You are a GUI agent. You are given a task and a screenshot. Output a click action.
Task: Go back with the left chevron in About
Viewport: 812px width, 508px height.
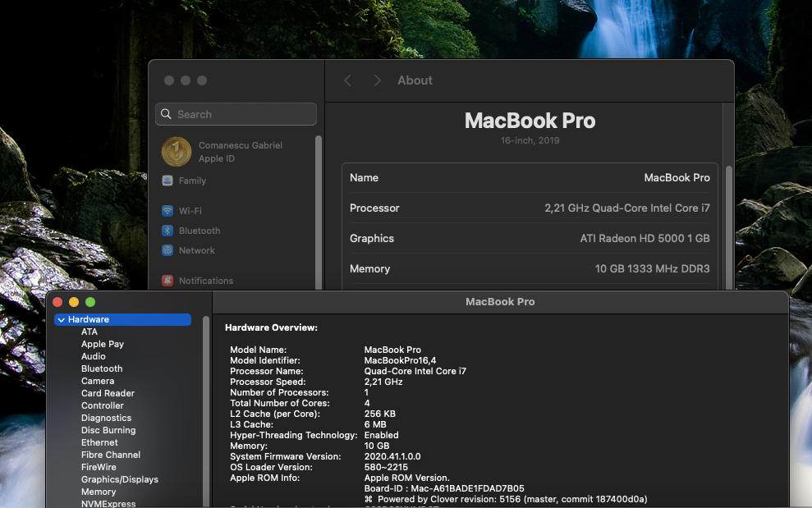pos(347,80)
